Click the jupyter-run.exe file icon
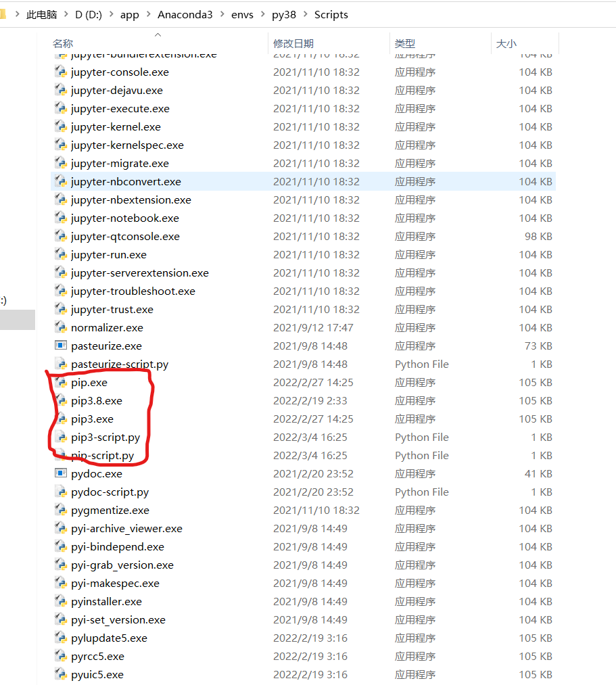 point(61,254)
